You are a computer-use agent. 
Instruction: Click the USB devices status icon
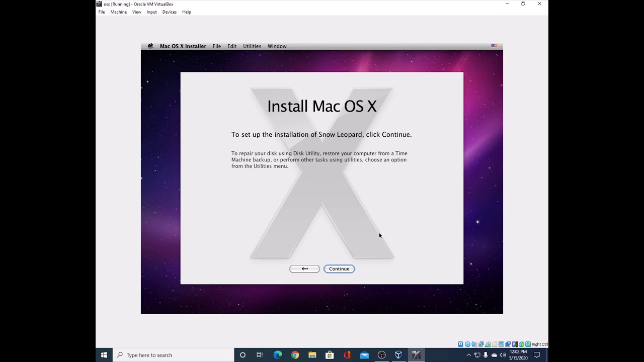click(x=488, y=344)
